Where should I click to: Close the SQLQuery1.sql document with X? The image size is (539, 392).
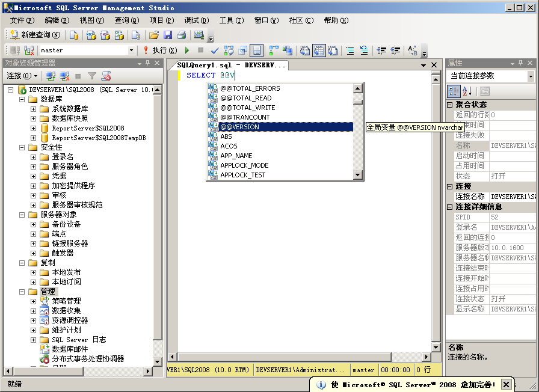[434, 65]
